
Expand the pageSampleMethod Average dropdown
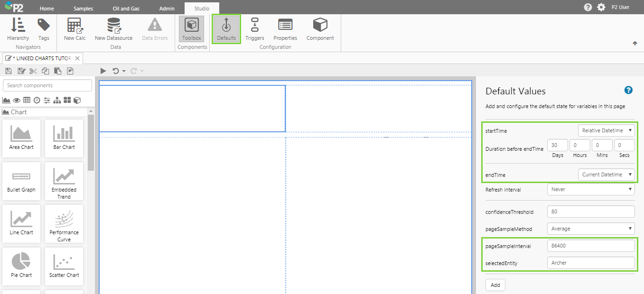pos(590,229)
